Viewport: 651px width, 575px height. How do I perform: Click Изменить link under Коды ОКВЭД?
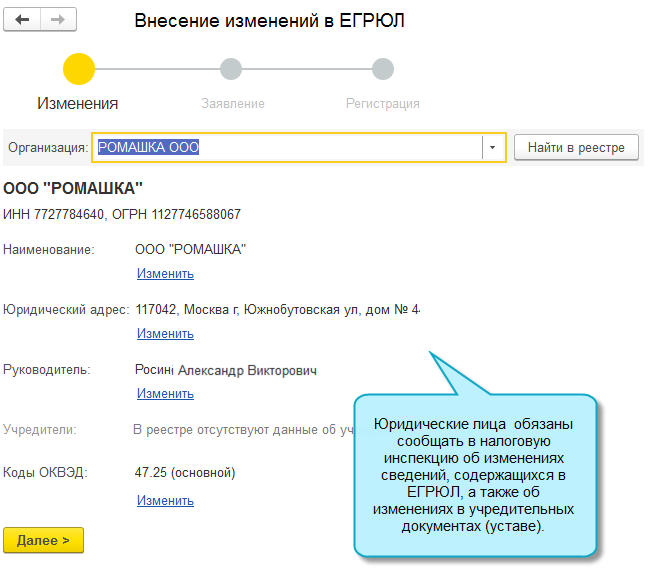pos(165,500)
